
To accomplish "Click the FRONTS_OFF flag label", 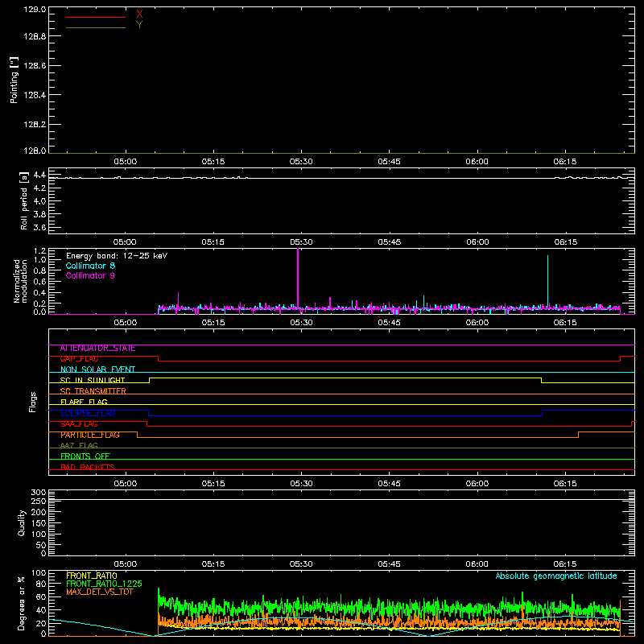I will pos(85,456).
